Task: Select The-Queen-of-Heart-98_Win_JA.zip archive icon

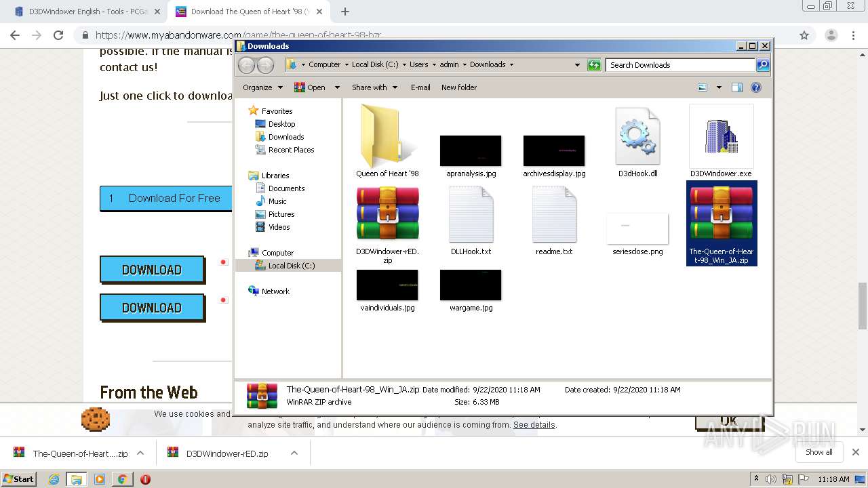Action: pos(721,213)
